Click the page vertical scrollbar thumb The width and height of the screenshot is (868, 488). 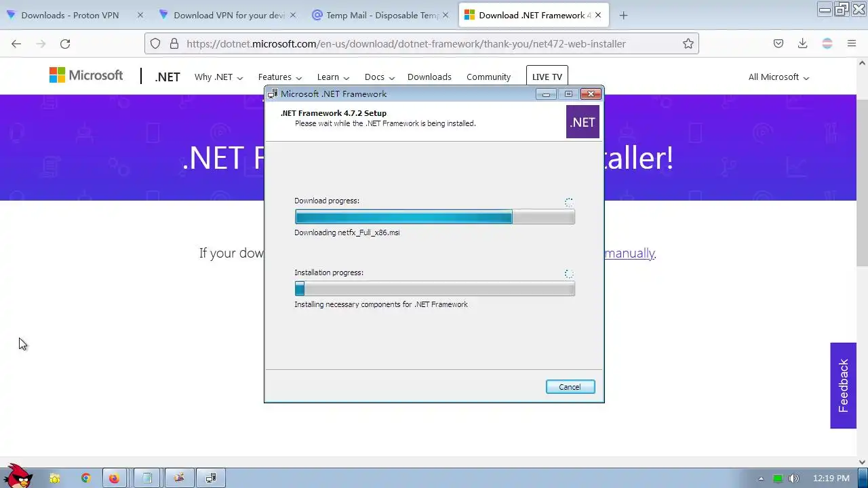pos(862,183)
